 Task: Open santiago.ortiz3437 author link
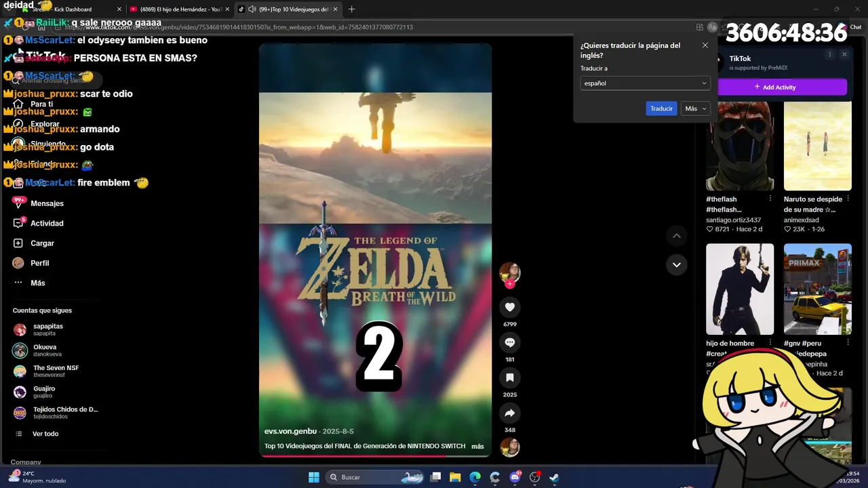click(733, 220)
